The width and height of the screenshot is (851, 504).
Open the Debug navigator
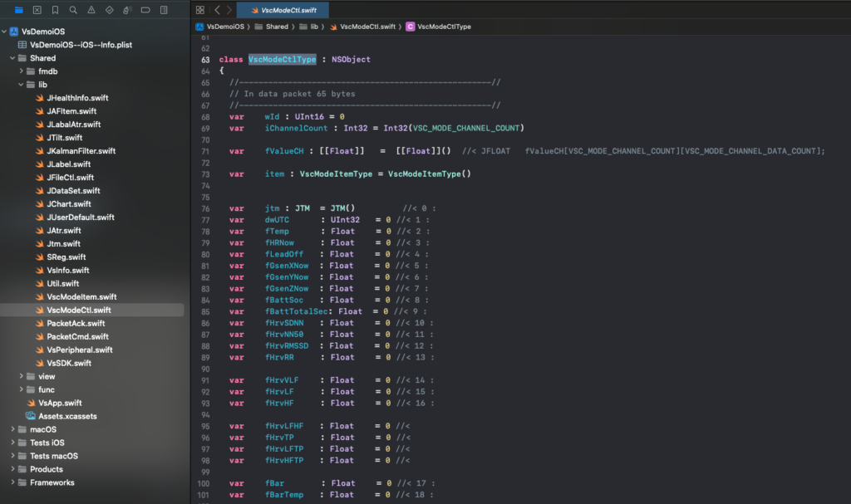tap(128, 10)
